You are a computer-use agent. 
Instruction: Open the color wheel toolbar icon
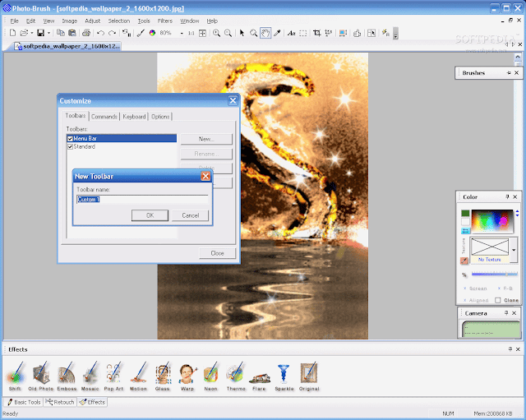tap(152, 33)
